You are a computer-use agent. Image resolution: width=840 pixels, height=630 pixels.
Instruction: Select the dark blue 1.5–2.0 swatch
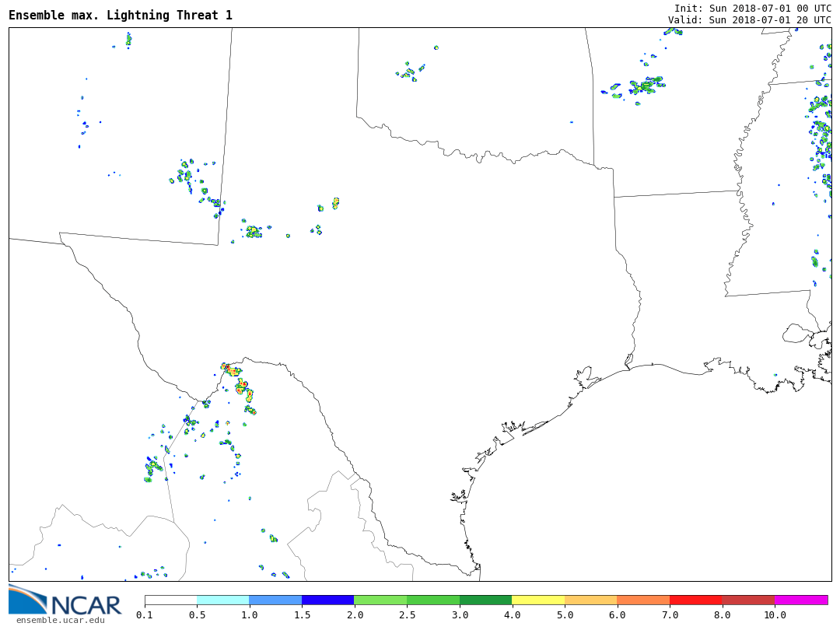[327, 600]
